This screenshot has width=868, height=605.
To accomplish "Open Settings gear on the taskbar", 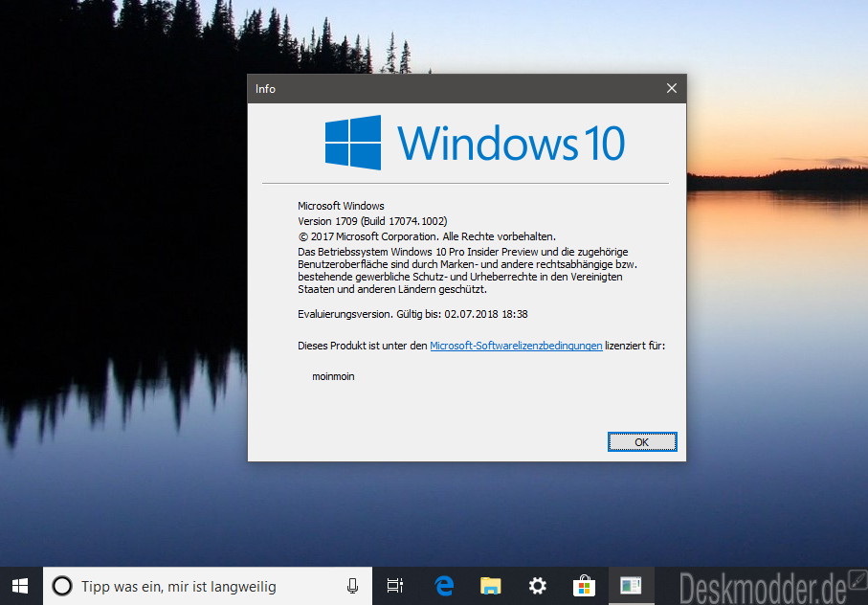I will (537, 586).
